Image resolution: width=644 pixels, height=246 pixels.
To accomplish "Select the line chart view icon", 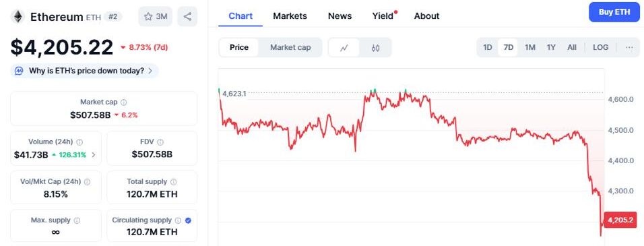I will pos(344,48).
